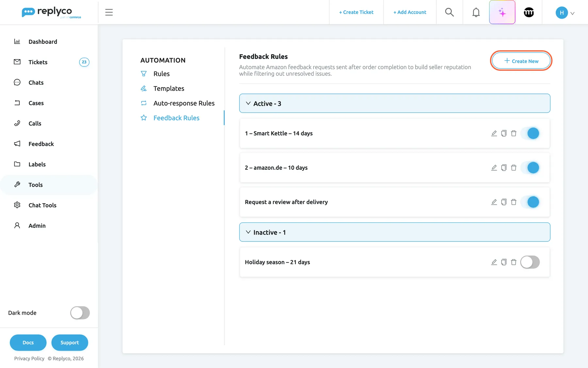Go to Templates in Automation
Screen dimensions: 588x368
[169, 89]
